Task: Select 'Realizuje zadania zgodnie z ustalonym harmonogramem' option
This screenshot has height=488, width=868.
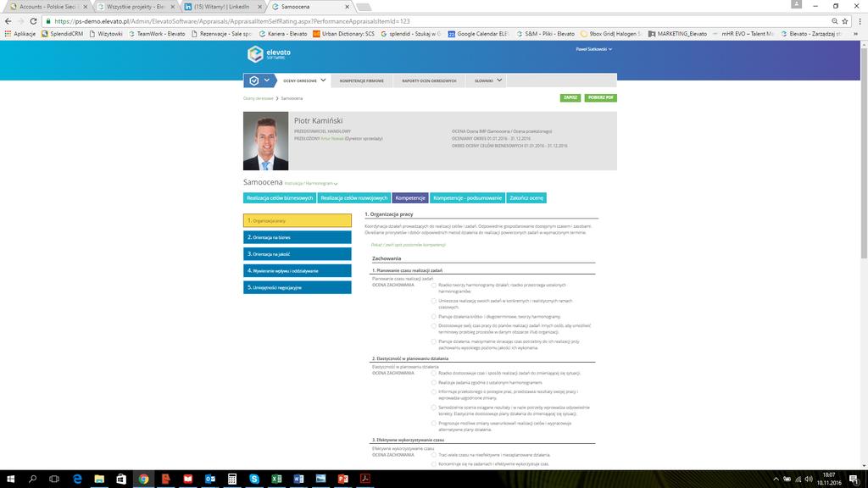Action: point(434,382)
